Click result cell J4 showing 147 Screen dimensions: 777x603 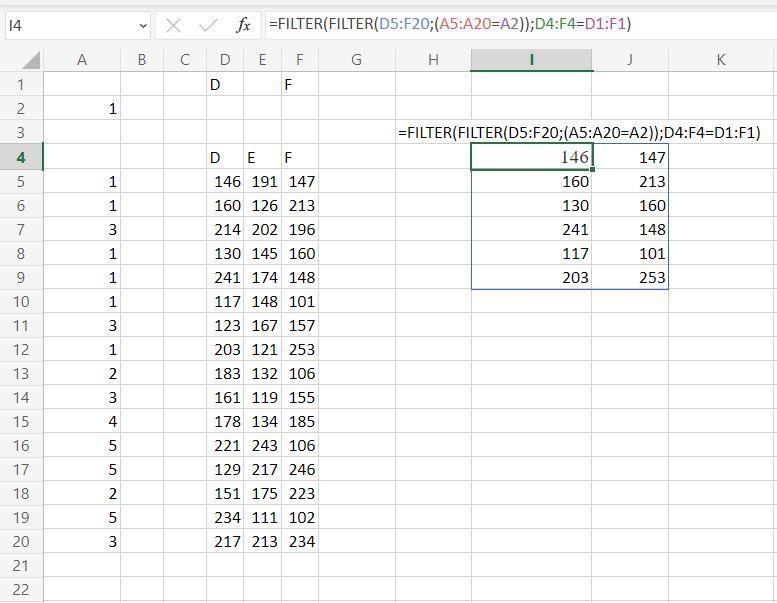tap(630, 157)
